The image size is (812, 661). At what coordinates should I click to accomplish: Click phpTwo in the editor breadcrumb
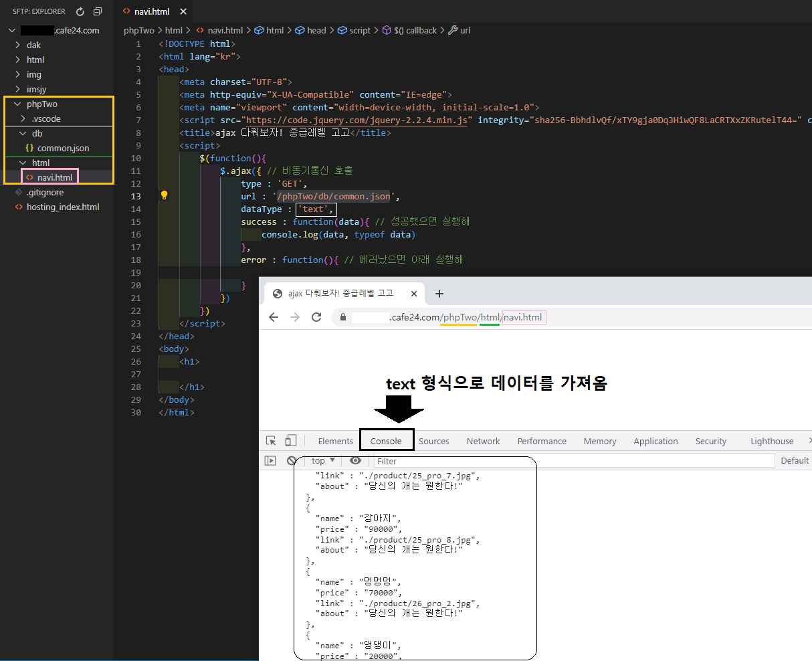pyautogui.click(x=138, y=30)
